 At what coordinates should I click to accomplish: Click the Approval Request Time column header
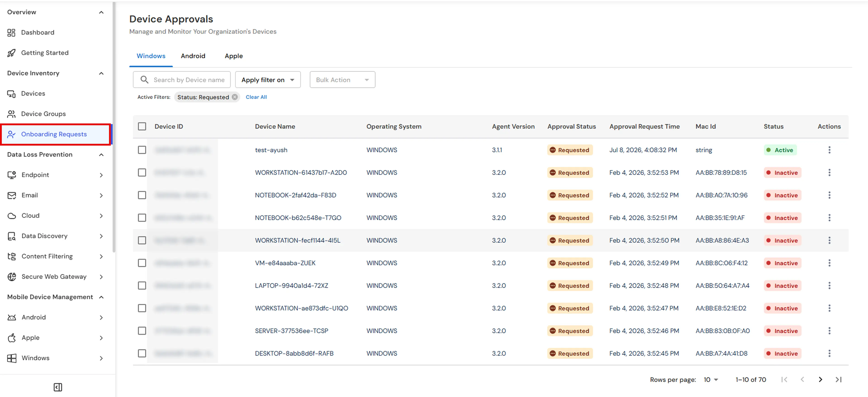644,126
